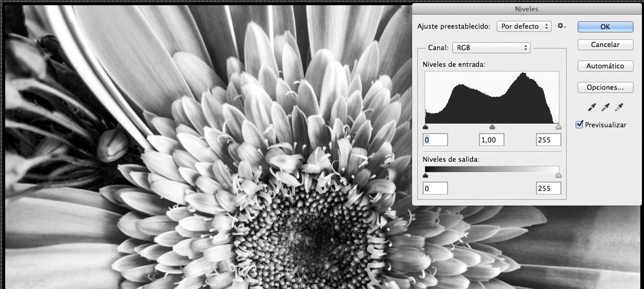
Task: Click the levels histogram graph
Action: coord(492,97)
